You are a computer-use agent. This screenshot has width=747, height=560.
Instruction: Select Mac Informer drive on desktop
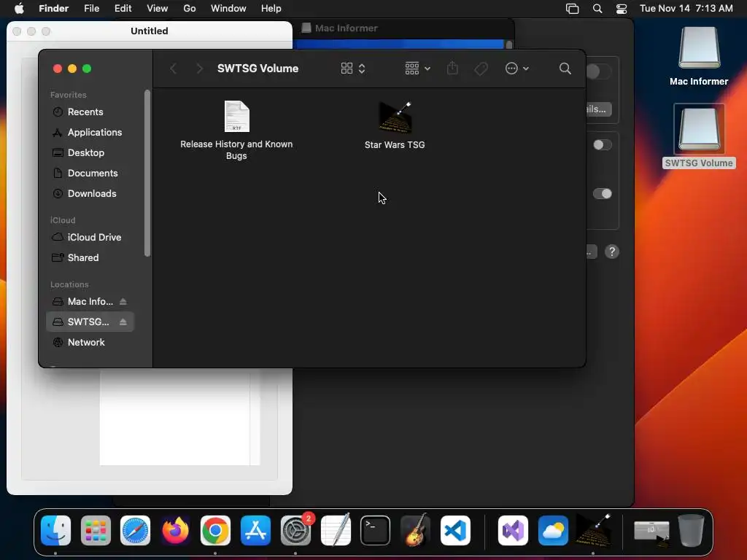[699, 49]
